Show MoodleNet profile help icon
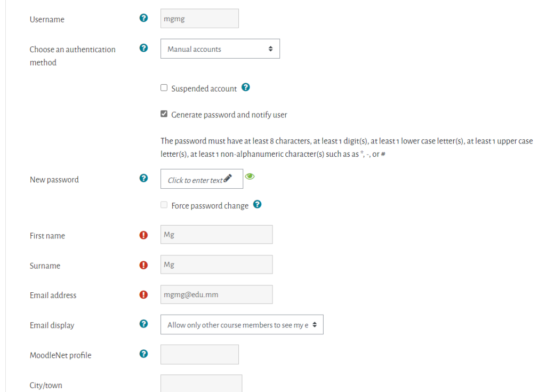Screen dimensions: 546x392 pos(143,354)
